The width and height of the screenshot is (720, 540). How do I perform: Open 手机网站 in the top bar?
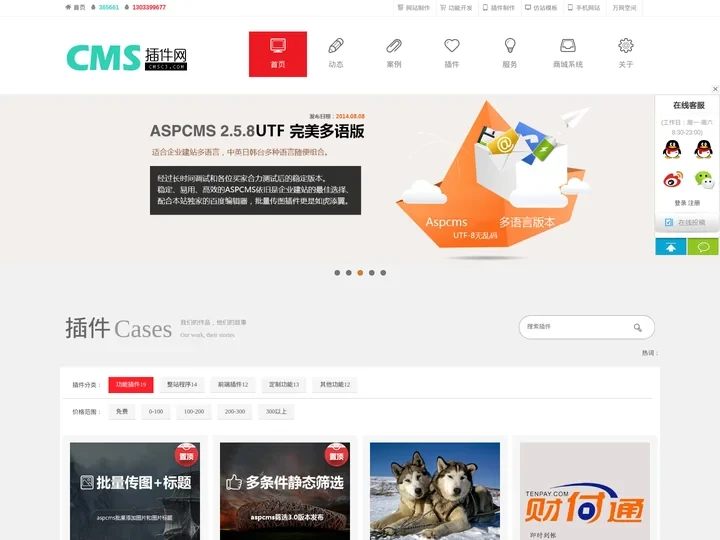point(585,8)
